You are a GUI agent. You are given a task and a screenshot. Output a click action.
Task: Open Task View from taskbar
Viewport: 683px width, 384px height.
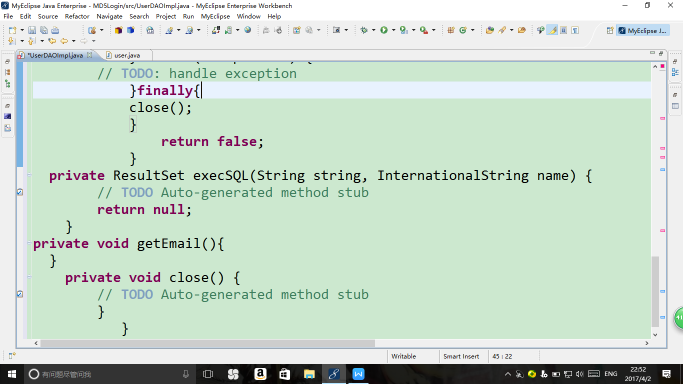(x=208, y=374)
